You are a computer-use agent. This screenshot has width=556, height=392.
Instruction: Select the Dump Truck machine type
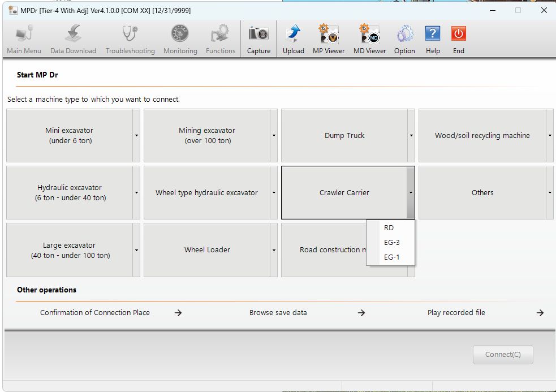pos(344,136)
